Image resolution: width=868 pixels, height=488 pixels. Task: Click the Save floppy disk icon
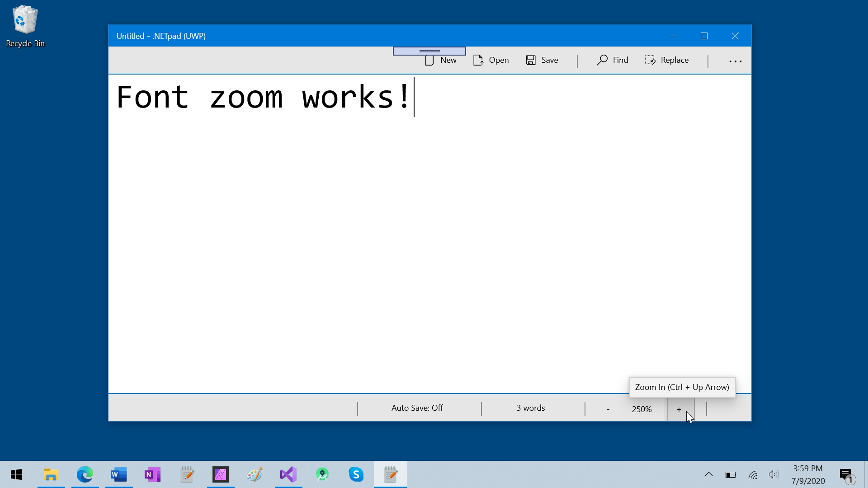pos(531,60)
